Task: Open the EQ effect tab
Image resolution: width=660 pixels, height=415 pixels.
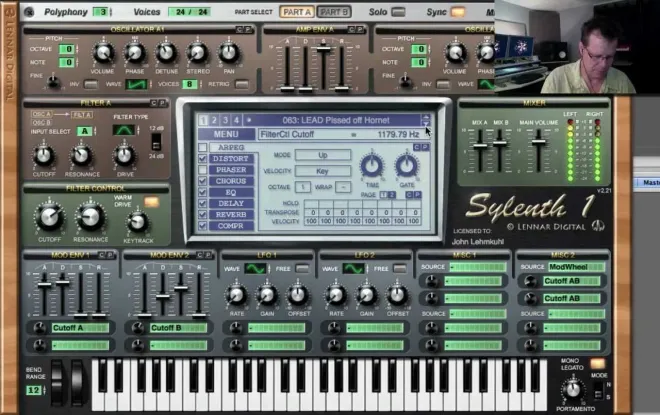Action: pyautogui.click(x=231, y=192)
